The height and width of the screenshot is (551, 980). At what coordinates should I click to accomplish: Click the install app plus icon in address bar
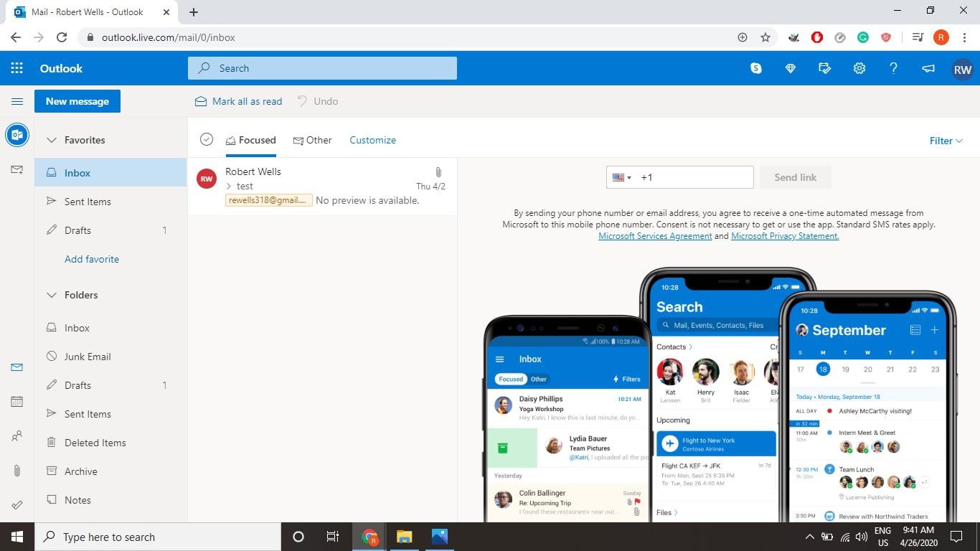(x=743, y=37)
